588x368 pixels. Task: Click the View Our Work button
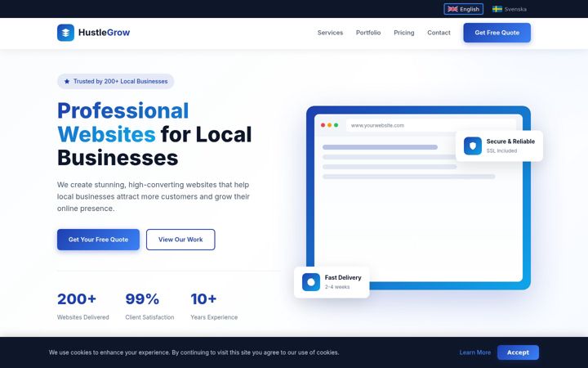point(180,240)
